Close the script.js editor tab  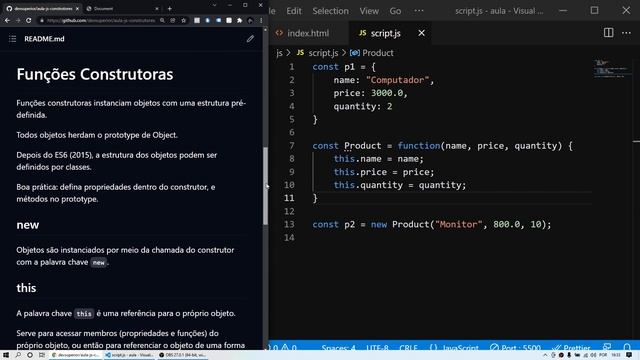pos(421,33)
